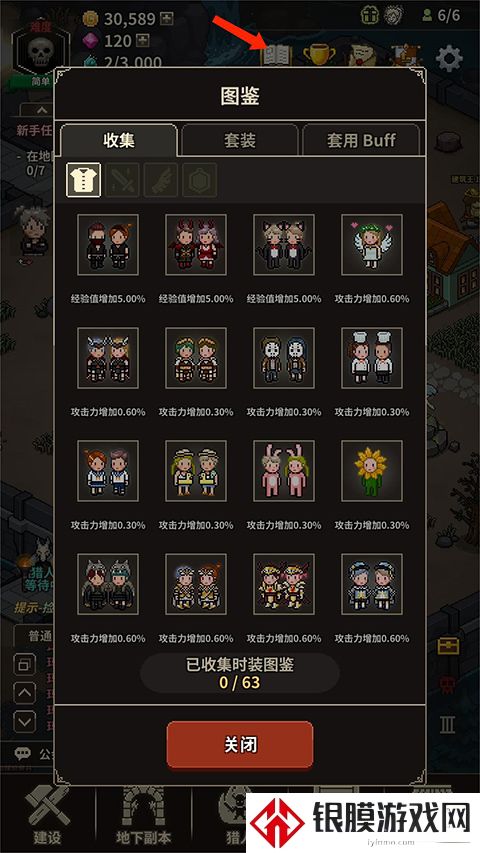Select the crossed swords weapon filter
The width and height of the screenshot is (480, 853).
[122, 180]
